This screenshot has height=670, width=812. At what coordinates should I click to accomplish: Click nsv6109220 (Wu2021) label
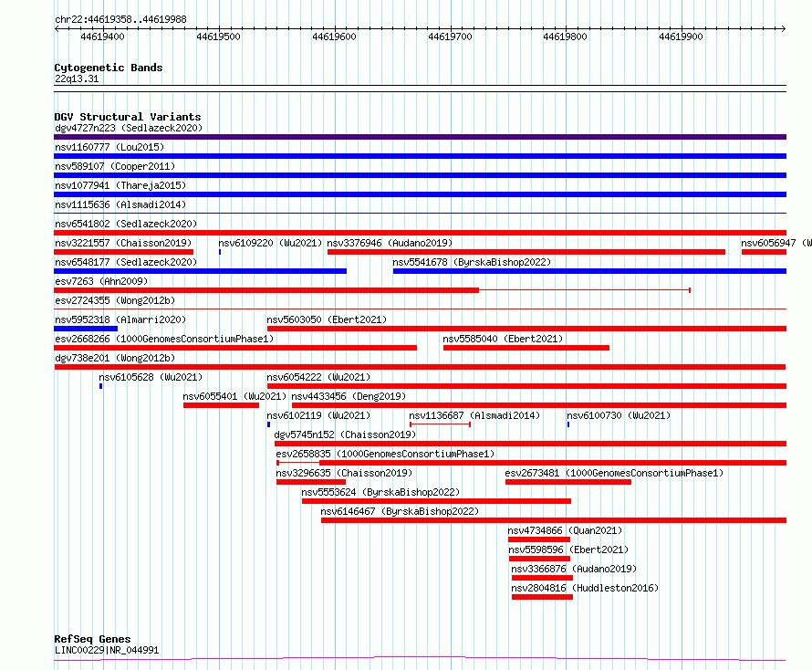(270, 243)
